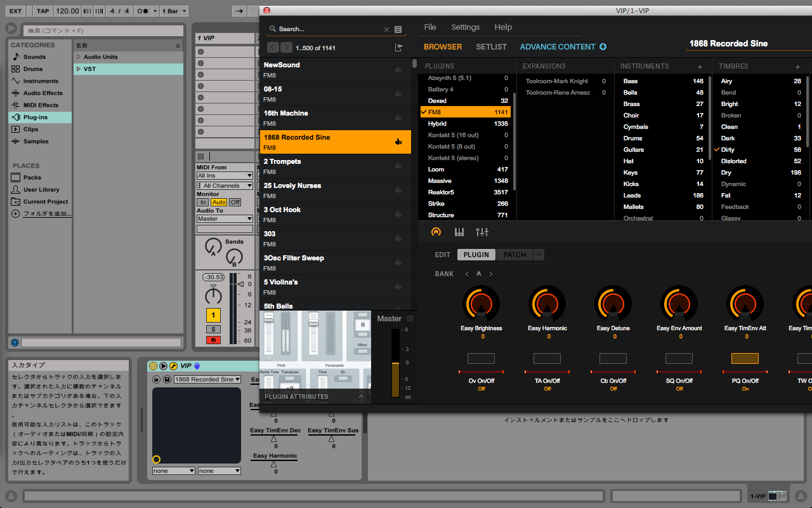Open the Audio To Master dropdown

click(x=225, y=218)
